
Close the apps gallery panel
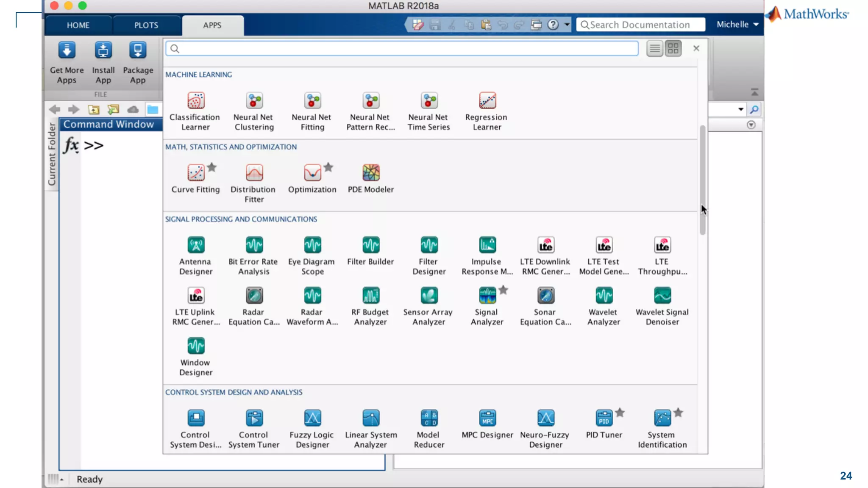[696, 48]
